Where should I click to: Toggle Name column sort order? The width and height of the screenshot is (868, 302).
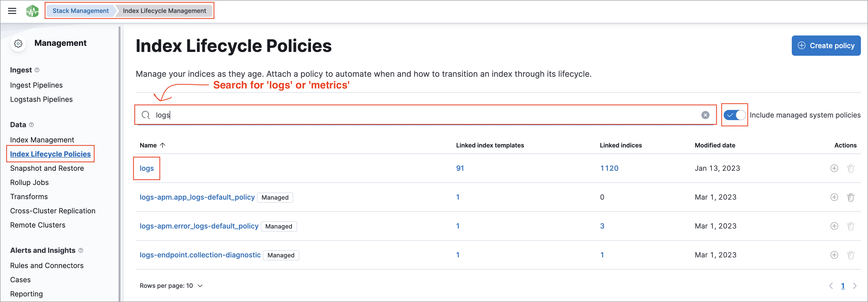tap(152, 145)
